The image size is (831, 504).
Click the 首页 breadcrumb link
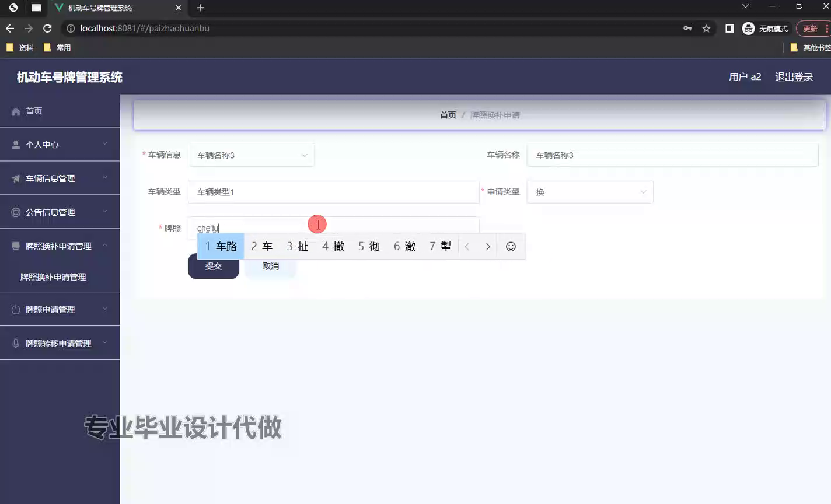tap(448, 115)
